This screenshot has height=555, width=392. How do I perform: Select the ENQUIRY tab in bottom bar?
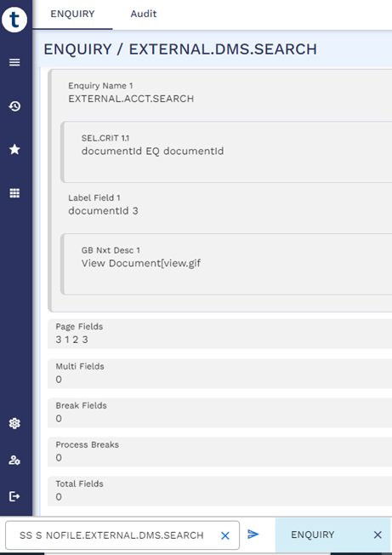click(x=312, y=535)
